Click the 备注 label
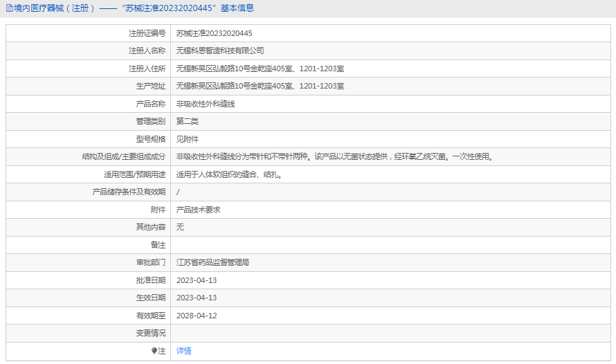 pos(158,245)
